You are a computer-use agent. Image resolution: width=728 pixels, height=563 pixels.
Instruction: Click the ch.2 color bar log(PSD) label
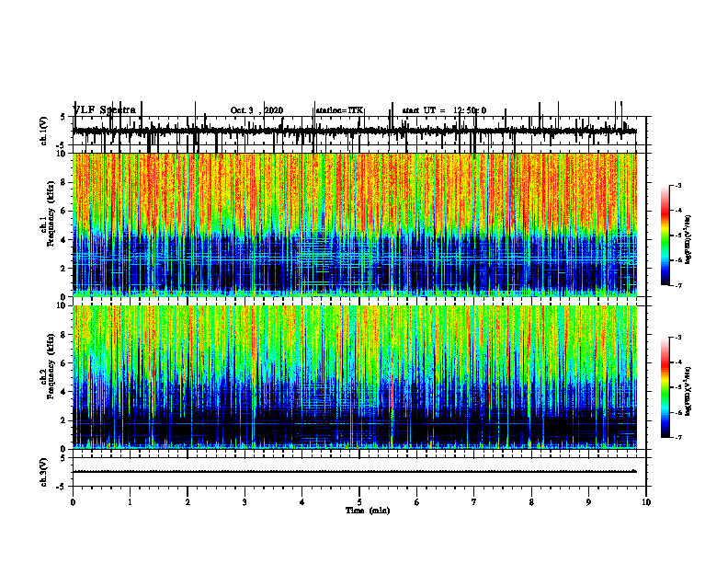pyautogui.click(x=688, y=391)
